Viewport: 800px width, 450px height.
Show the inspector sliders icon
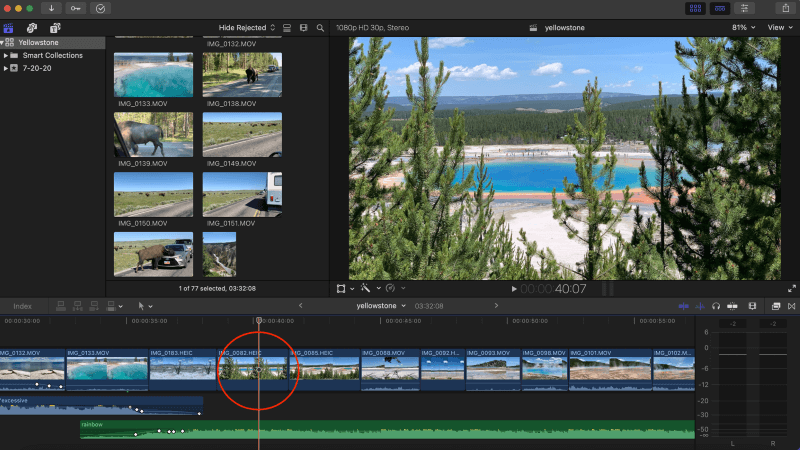[x=744, y=8]
